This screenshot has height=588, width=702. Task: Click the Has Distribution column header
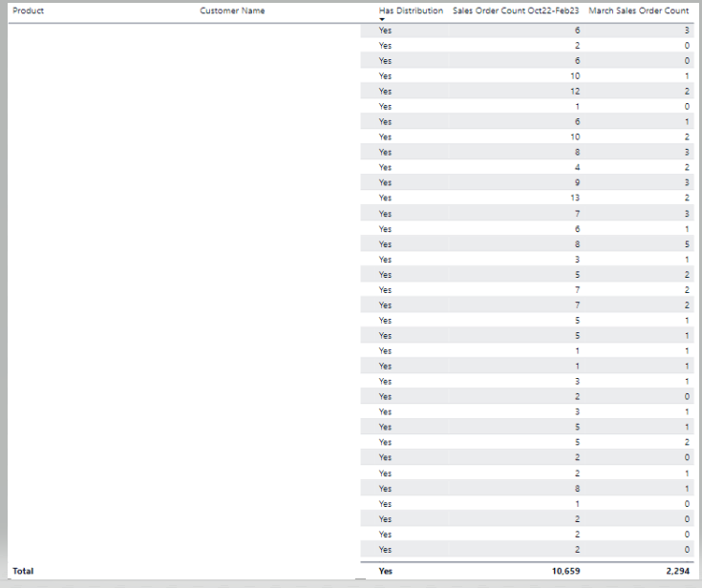[411, 10]
